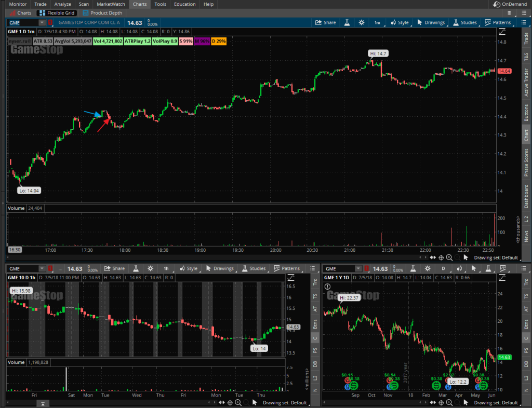The height and width of the screenshot is (408, 532).
Task: Open the chart settings gear in top chart
Action: click(362, 22)
